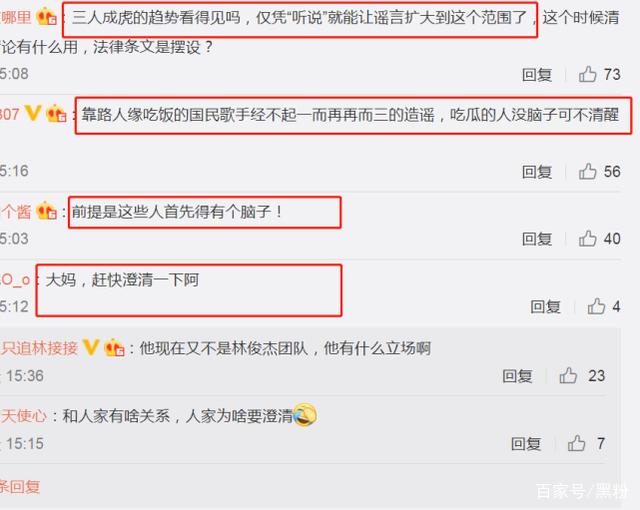Reply to 只追林接接's sub-comment
The width and height of the screenshot is (640, 510).
pos(517,376)
